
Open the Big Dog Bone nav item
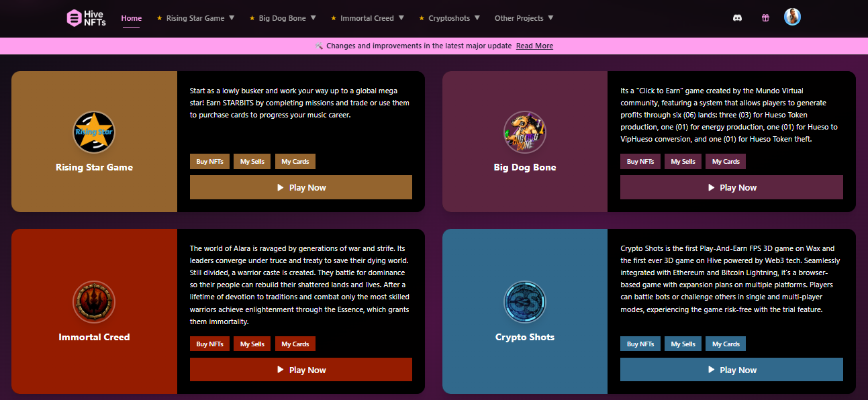point(283,18)
